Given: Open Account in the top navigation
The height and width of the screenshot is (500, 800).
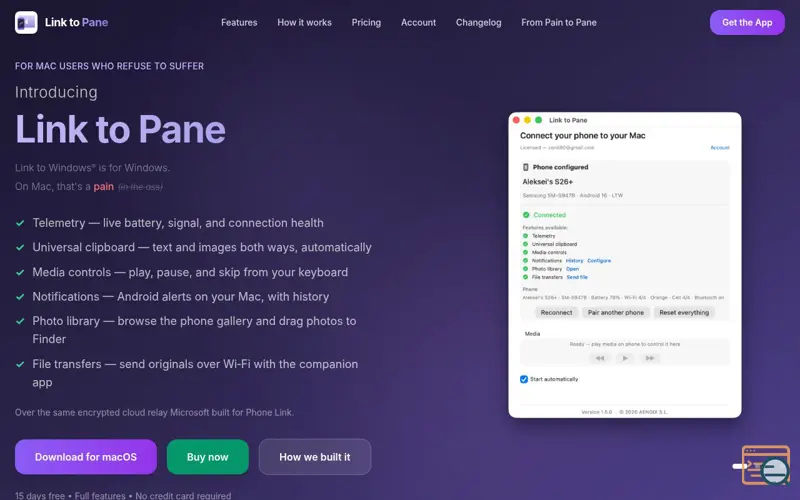Looking at the screenshot, I should click(418, 22).
